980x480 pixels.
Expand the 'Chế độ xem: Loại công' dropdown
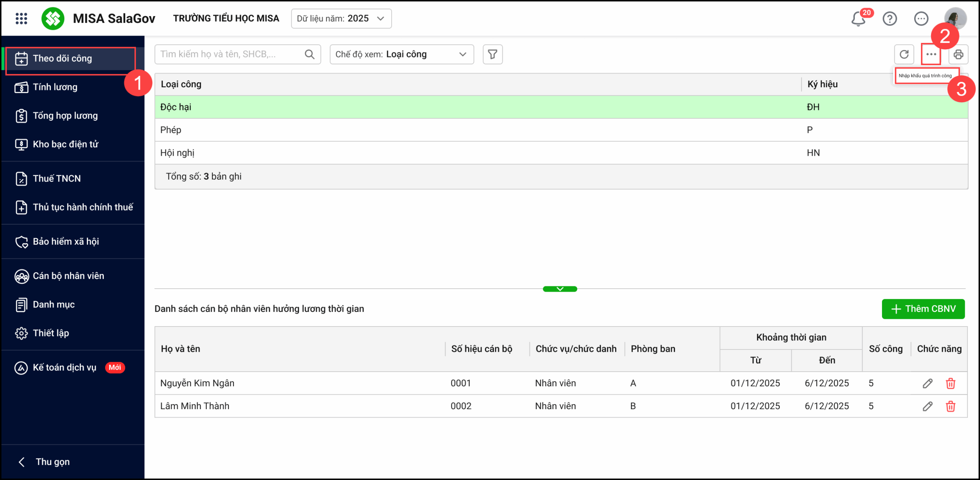[402, 54]
